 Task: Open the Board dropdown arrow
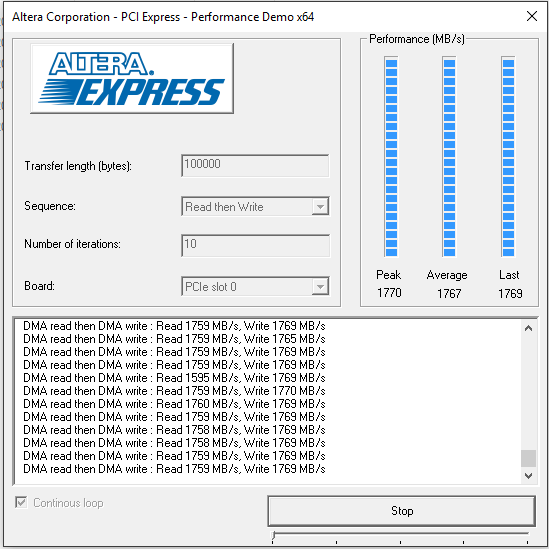tap(320, 287)
